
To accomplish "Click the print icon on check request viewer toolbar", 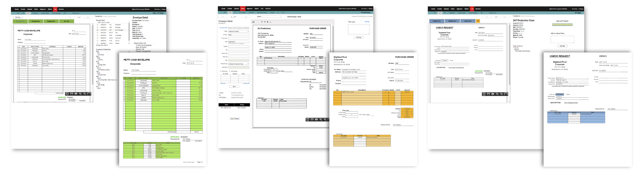I will [x=493, y=94].
